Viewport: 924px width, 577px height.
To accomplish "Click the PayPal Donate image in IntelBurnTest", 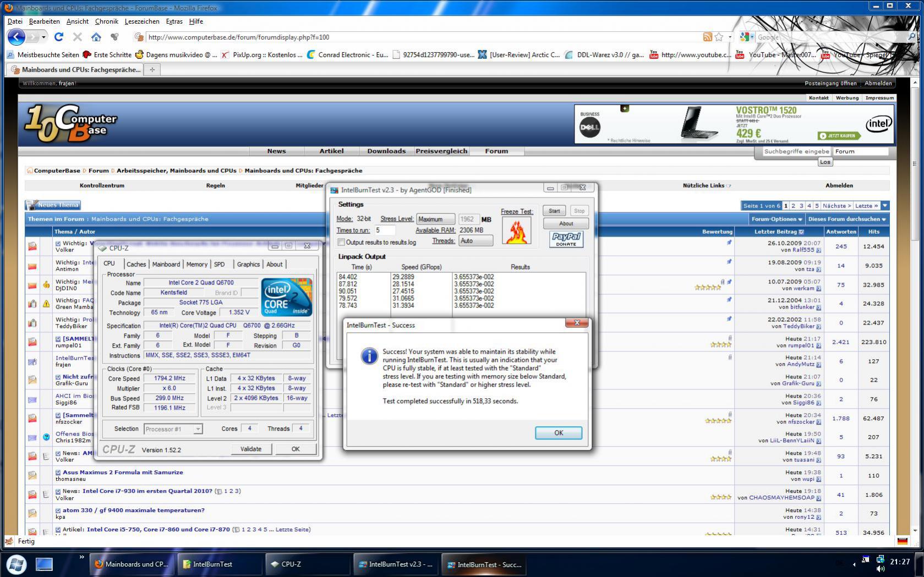I will click(566, 239).
